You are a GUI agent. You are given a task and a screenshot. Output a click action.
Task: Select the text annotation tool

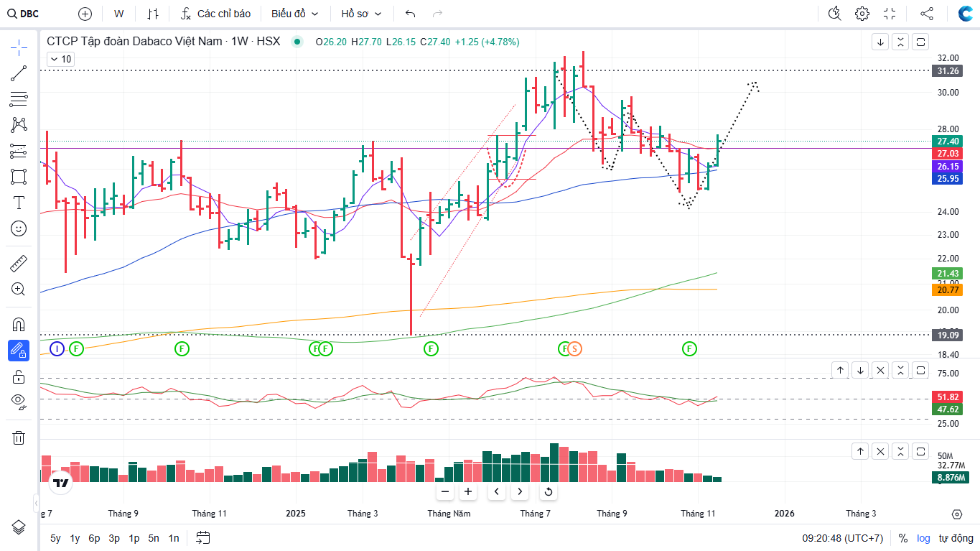click(19, 203)
